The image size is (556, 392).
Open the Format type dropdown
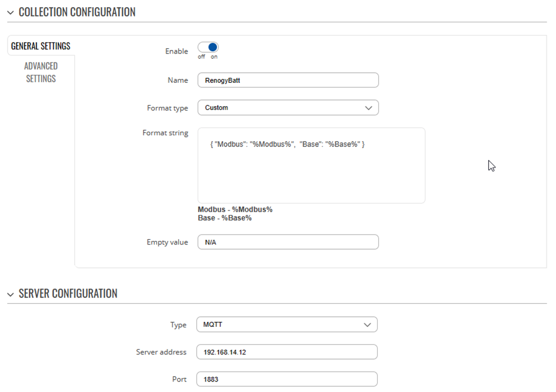coord(288,108)
